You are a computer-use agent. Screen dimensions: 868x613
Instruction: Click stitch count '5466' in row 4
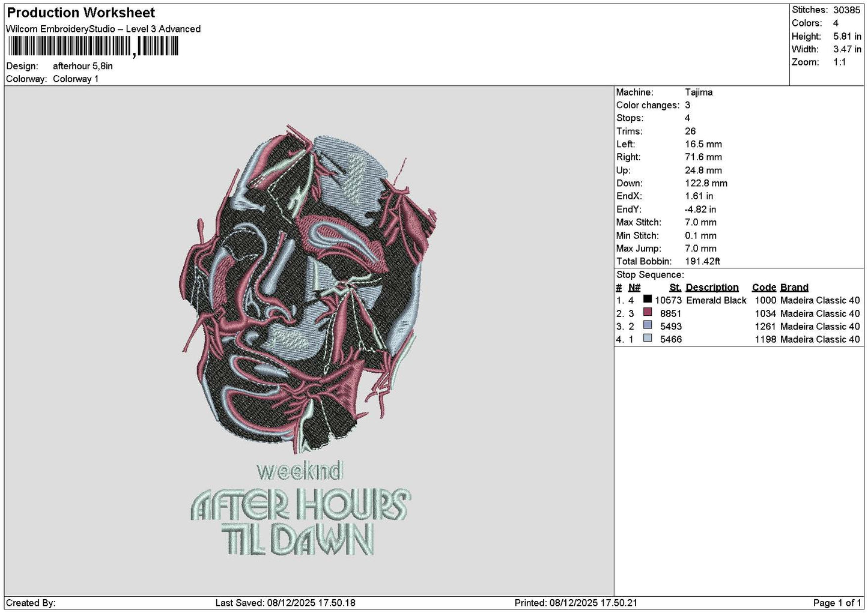[x=670, y=339]
